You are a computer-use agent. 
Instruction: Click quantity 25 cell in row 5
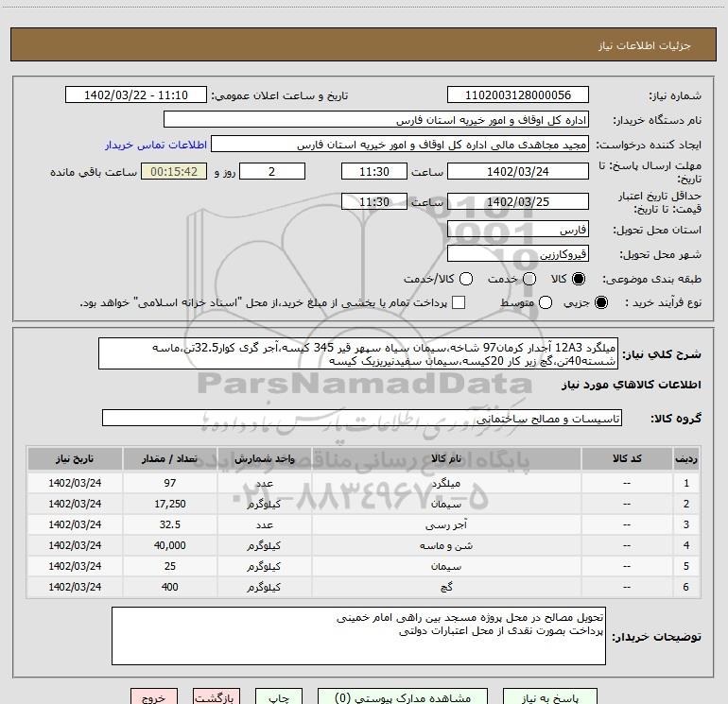click(169, 566)
